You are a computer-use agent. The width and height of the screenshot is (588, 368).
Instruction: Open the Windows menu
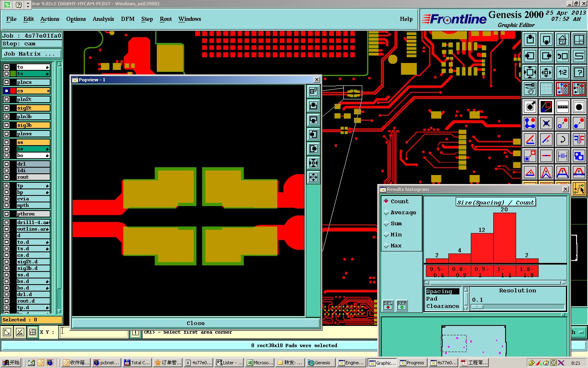(190, 19)
